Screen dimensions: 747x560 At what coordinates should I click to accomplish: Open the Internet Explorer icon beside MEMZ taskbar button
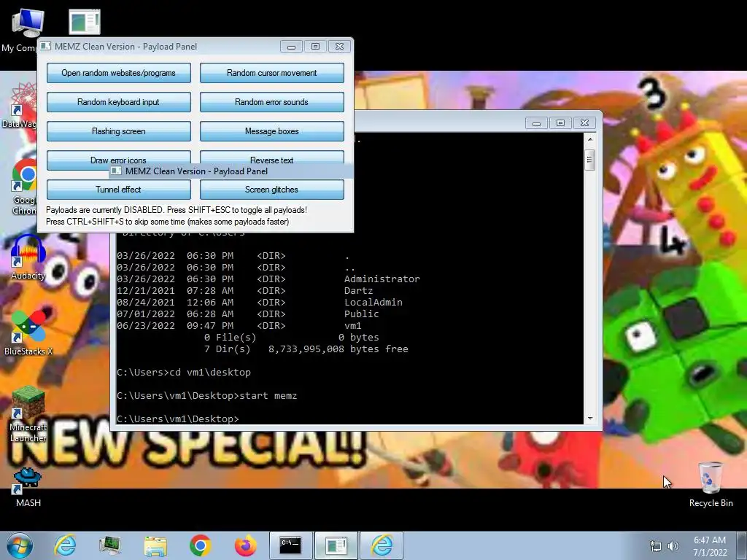(381, 545)
